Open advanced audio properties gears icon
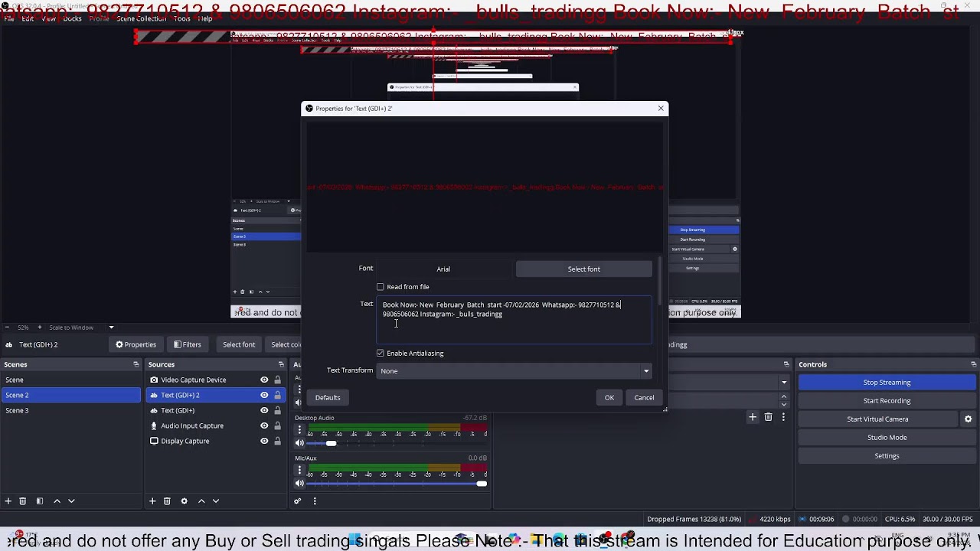 (298, 501)
